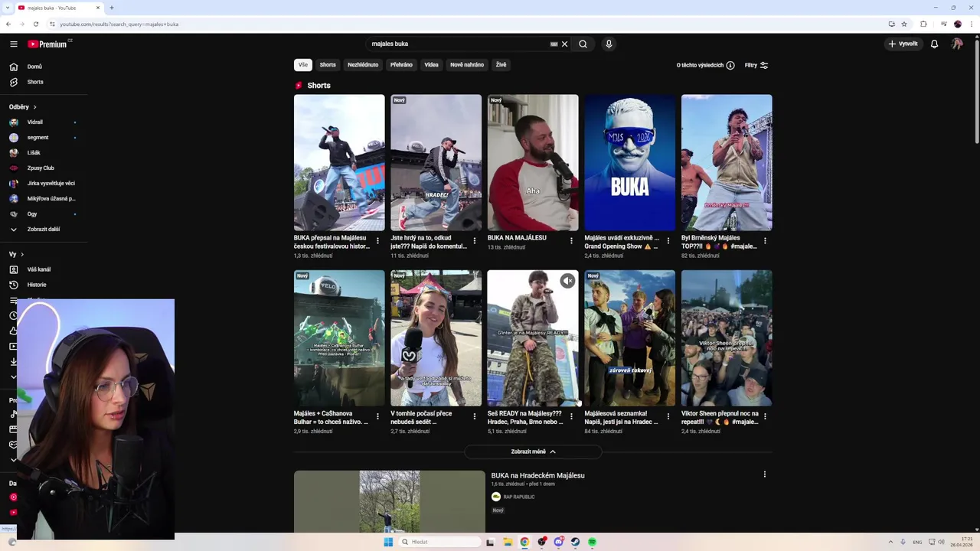
Task: Open Váš kanál in sidebar
Action: (38, 269)
